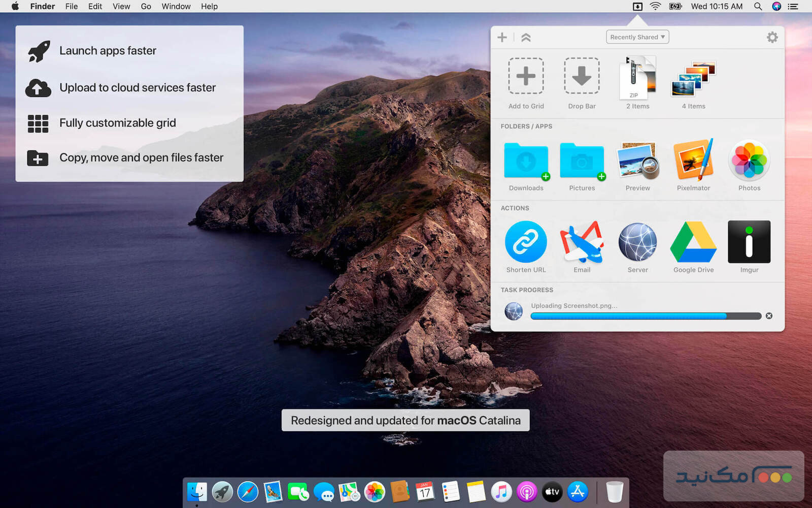This screenshot has height=508, width=812.
Task: Expand the Recently Shared dropdown
Action: pos(637,37)
